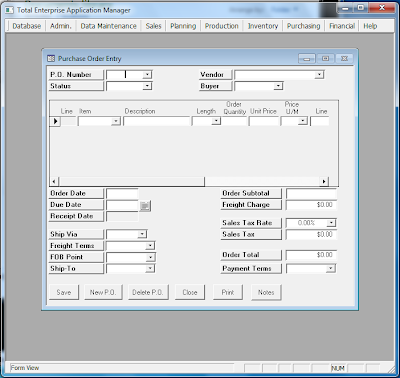Open the Admin. menu
The width and height of the screenshot is (400, 378).
[61, 26]
